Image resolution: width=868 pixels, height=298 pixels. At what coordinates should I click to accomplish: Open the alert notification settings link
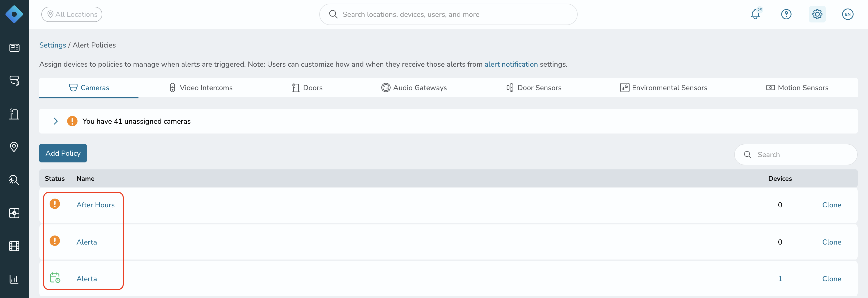click(511, 64)
